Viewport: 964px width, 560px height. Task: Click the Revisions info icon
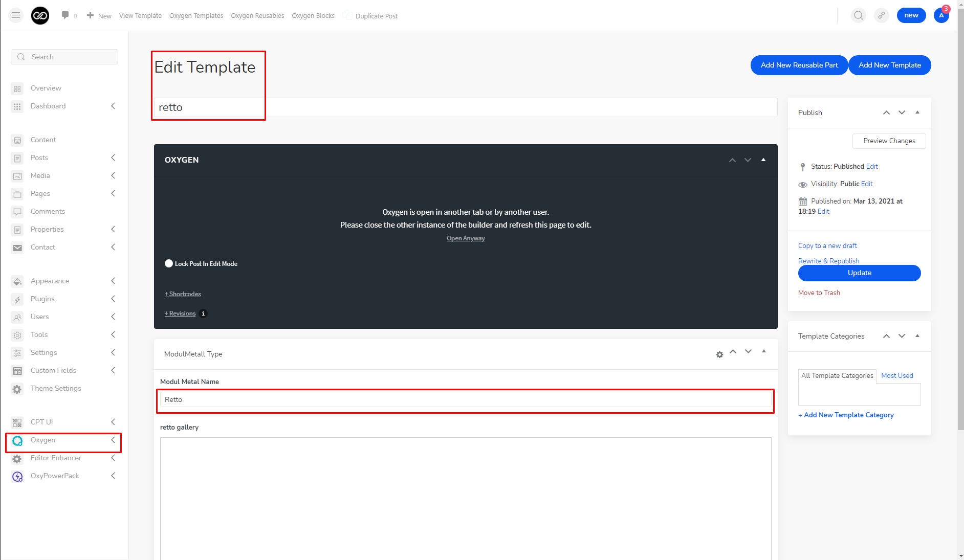point(203,313)
